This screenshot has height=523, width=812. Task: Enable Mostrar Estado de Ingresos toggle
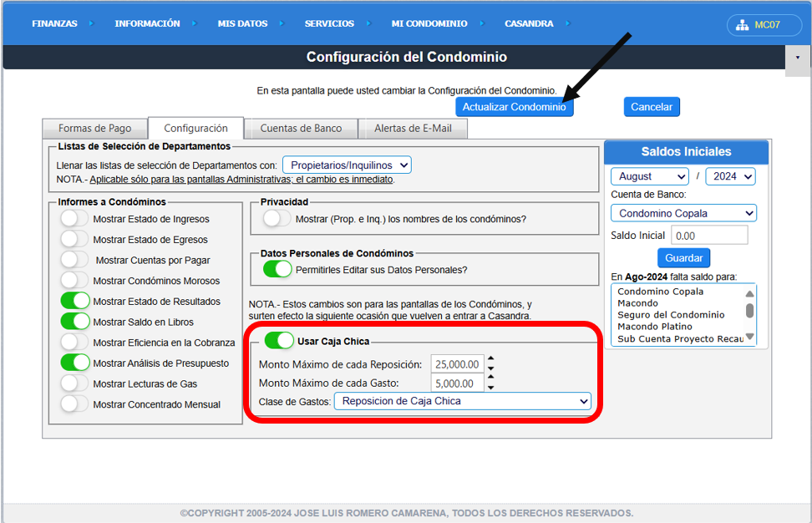(74, 219)
